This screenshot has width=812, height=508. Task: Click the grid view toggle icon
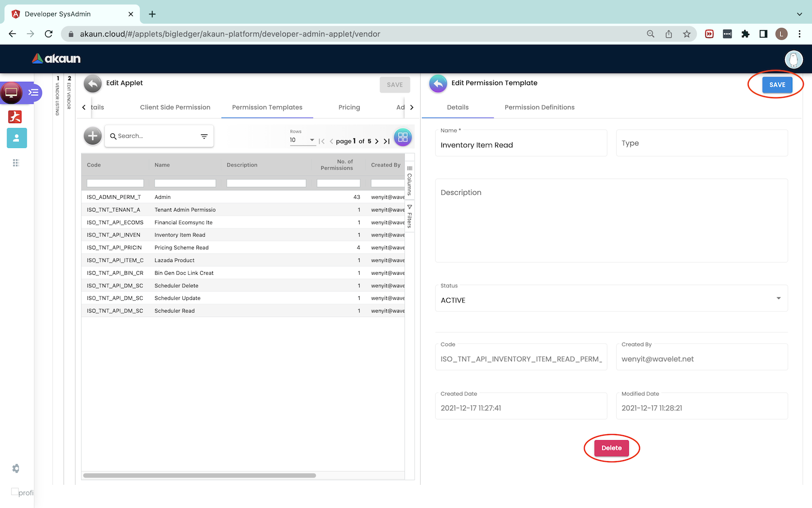(403, 137)
